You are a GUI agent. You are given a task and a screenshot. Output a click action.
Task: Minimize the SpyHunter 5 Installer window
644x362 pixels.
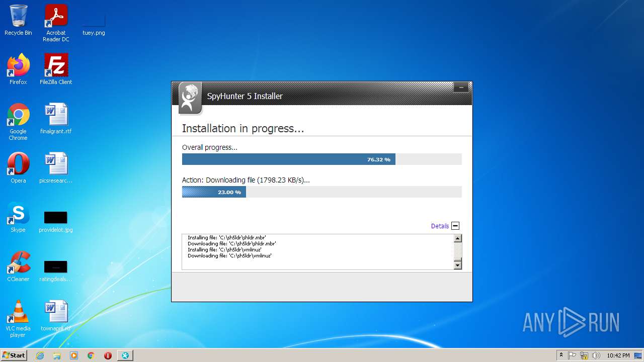tap(461, 87)
